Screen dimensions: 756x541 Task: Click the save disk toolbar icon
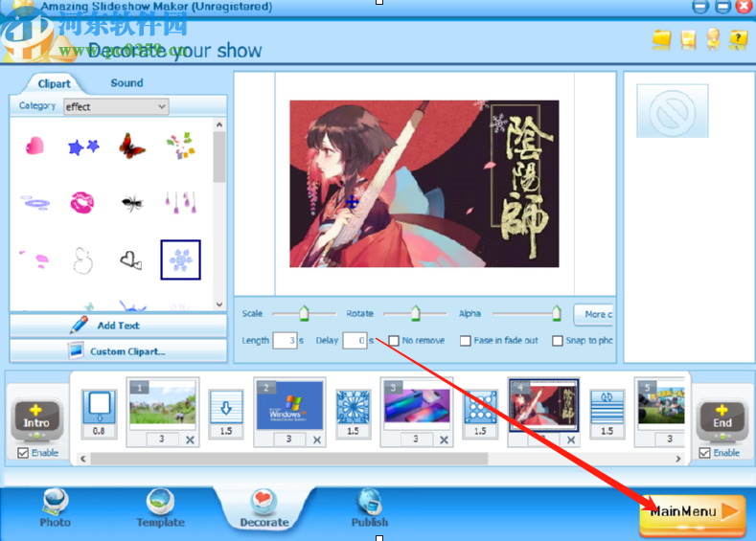pyautogui.click(x=688, y=39)
